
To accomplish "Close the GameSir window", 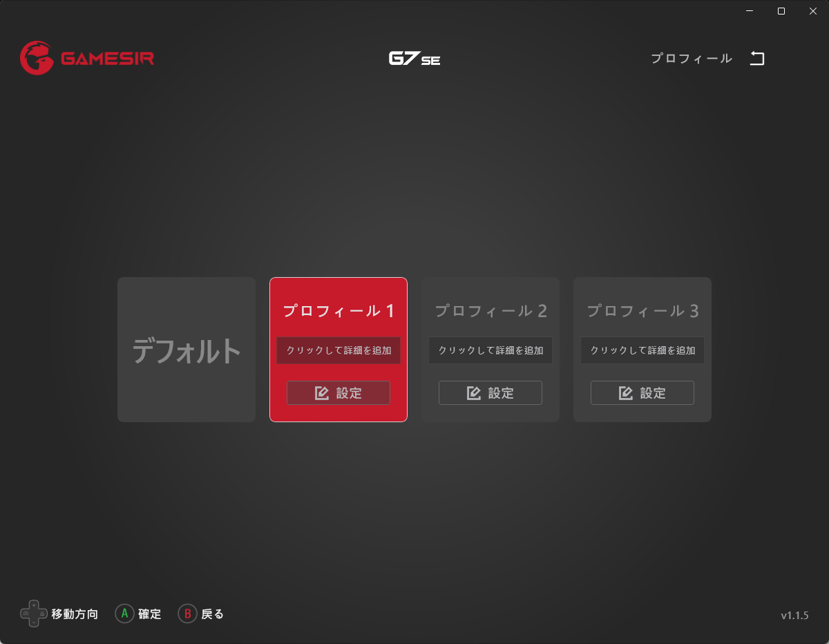I will coord(813,11).
